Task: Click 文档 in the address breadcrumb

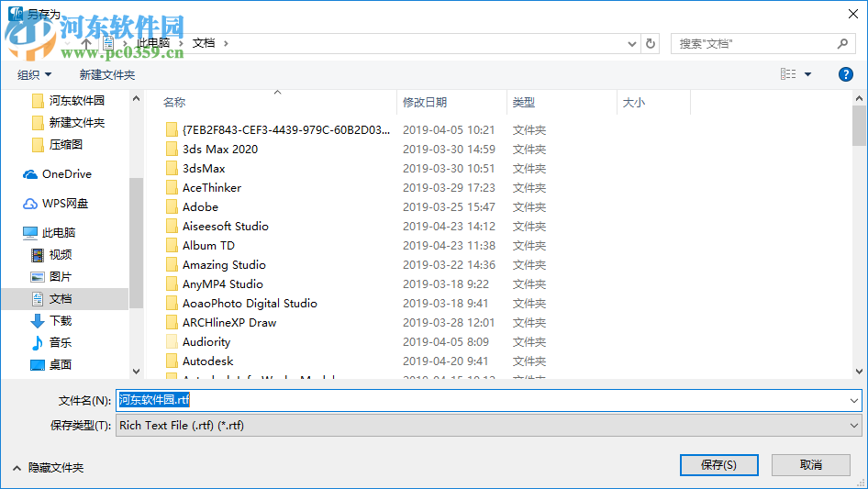Action: (x=203, y=43)
